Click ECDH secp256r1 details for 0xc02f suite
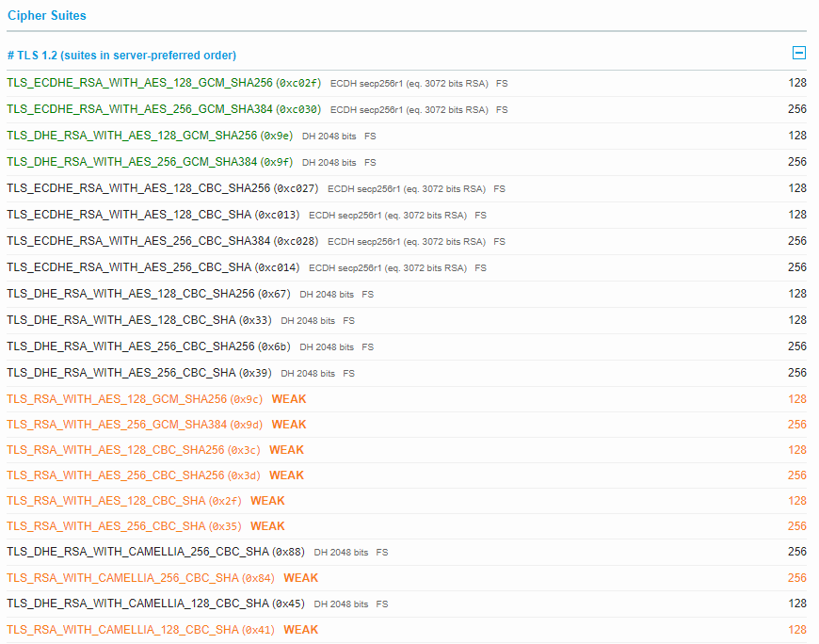This screenshot has height=644, width=819. pos(409,84)
